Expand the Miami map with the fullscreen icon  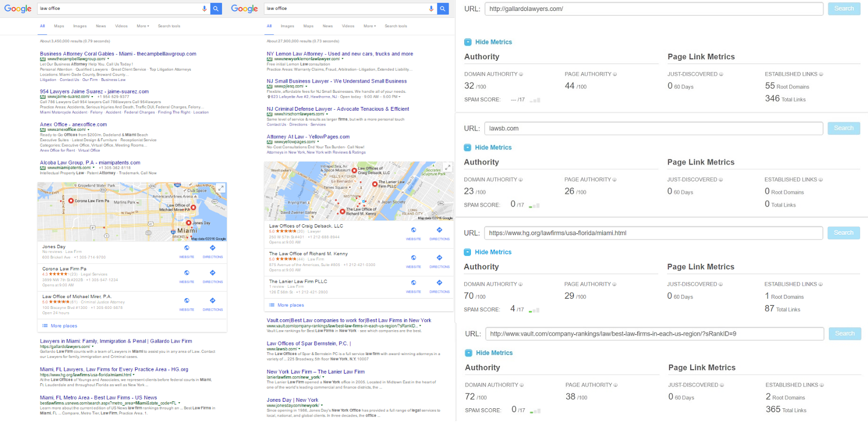pos(221,188)
